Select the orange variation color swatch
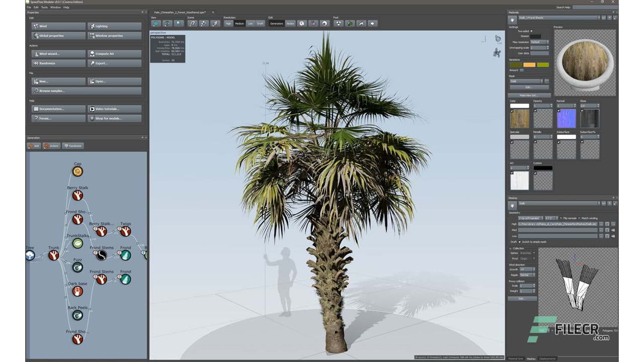 click(530, 64)
